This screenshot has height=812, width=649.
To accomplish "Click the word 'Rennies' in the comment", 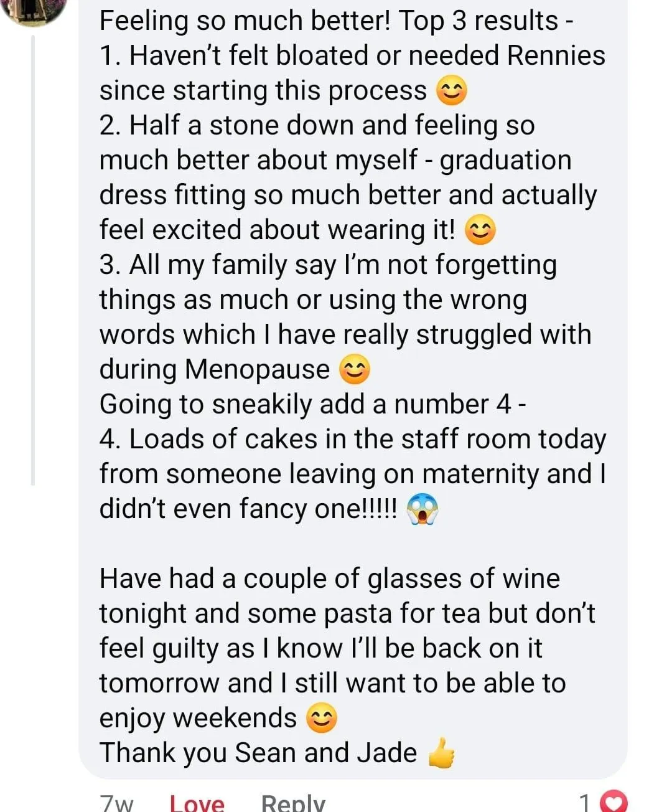I will point(556,55).
